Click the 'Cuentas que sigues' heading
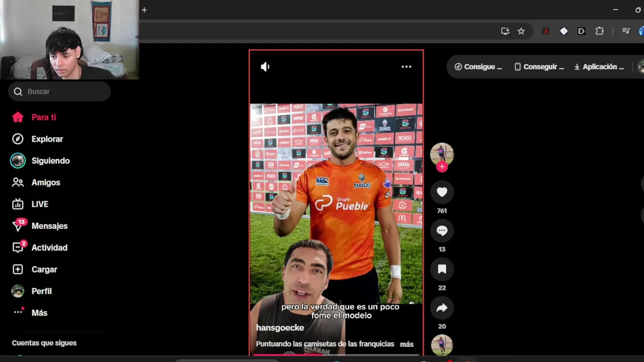The image size is (644, 362). coord(44,343)
